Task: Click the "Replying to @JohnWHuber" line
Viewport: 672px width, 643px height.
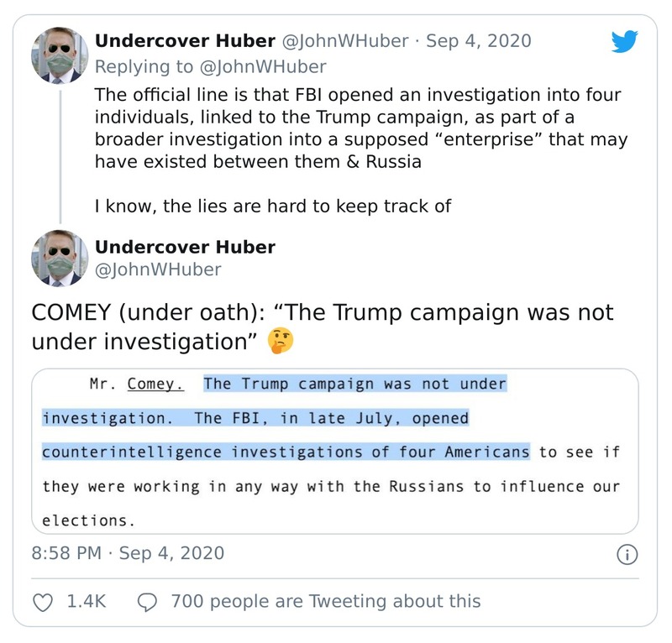Action: [210, 66]
